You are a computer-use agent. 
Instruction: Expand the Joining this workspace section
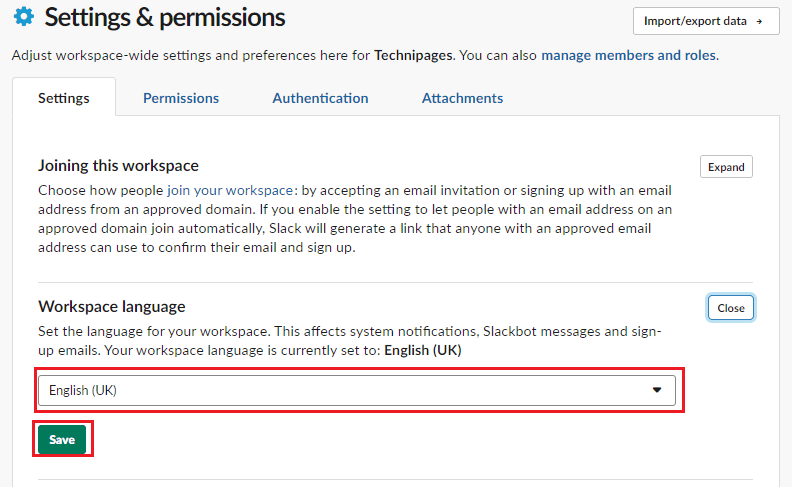tap(726, 167)
